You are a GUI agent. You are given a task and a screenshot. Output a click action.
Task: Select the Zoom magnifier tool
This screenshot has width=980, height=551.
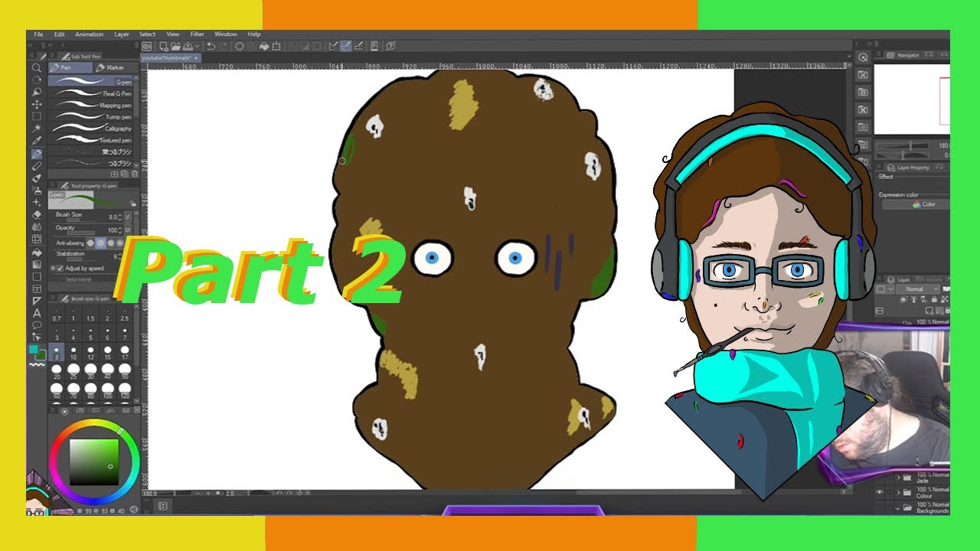click(36, 68)
